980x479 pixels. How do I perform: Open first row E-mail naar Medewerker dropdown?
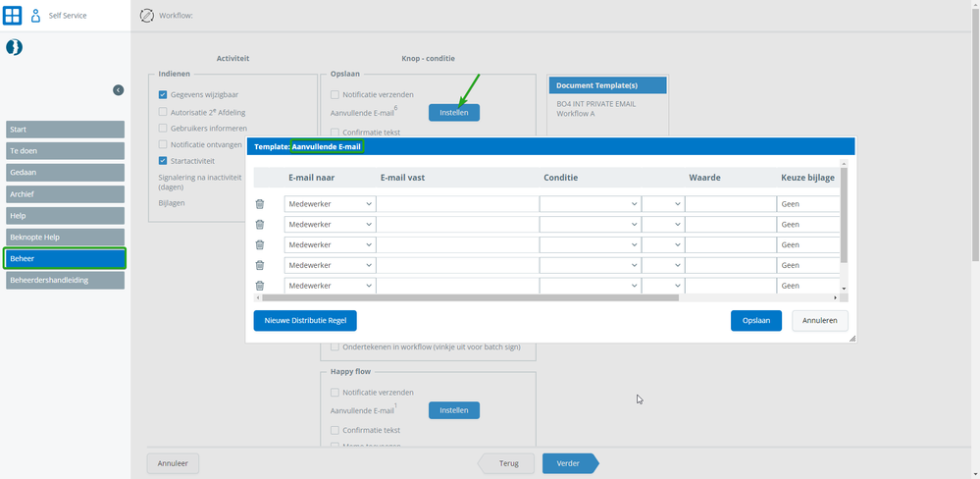pyautogui.click(x=330, y=204)
